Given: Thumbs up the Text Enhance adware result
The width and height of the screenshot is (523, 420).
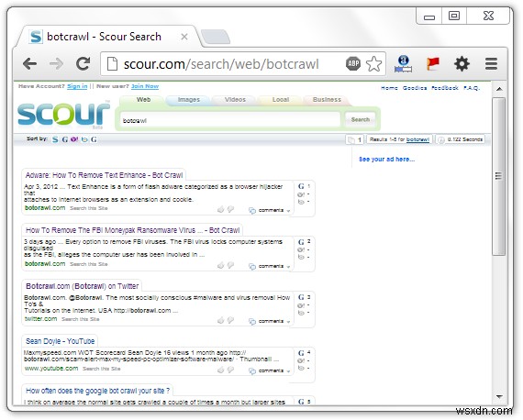Looking at the screenshot, I should coord(220,209).
